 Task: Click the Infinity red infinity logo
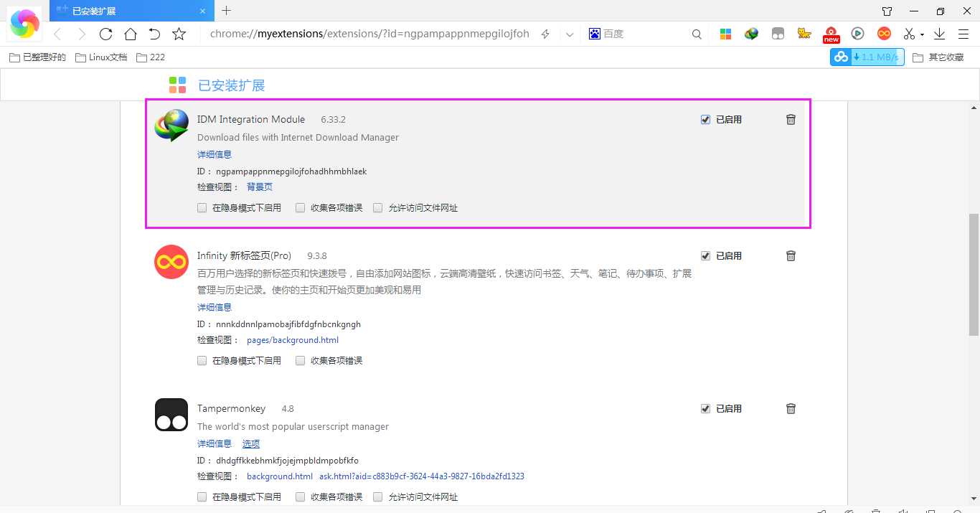(171, 263)
